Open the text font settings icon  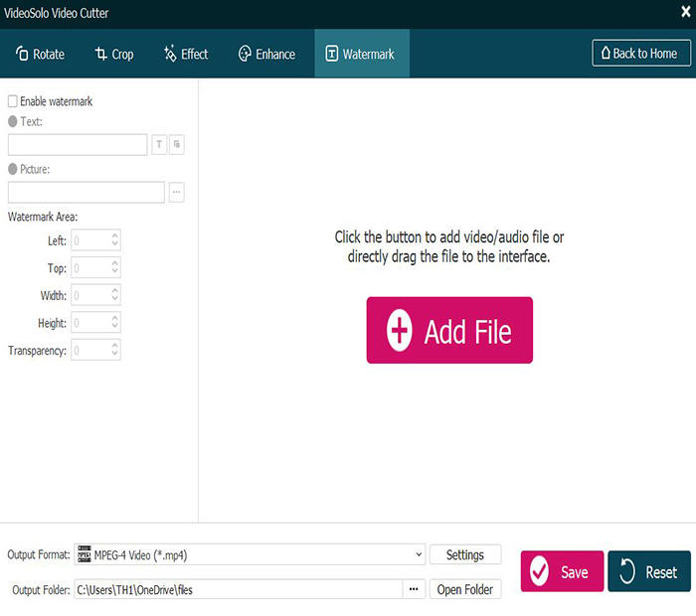click(159, 145)
